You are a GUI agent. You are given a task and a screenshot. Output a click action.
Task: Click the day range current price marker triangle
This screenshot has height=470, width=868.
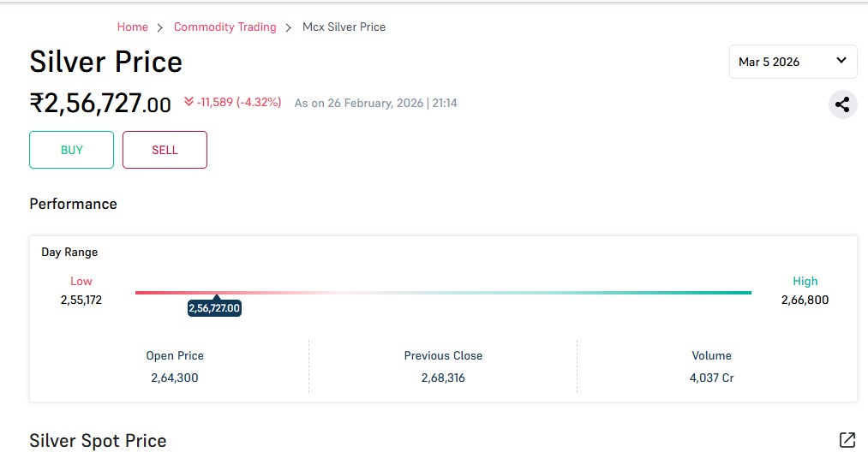[216, 297]
